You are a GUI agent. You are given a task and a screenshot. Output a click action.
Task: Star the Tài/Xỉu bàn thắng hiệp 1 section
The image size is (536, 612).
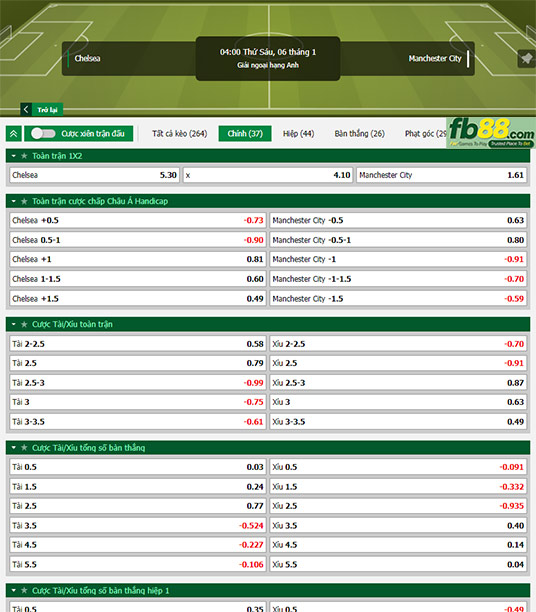coord(24,591)
